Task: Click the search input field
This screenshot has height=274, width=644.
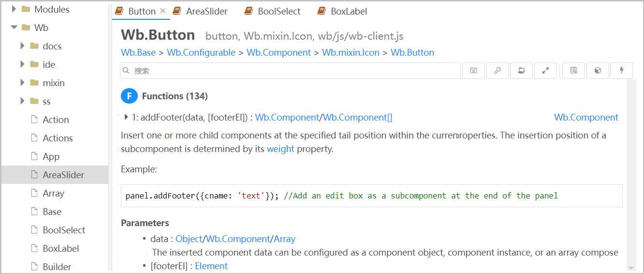Action: [x=290, y=71]
